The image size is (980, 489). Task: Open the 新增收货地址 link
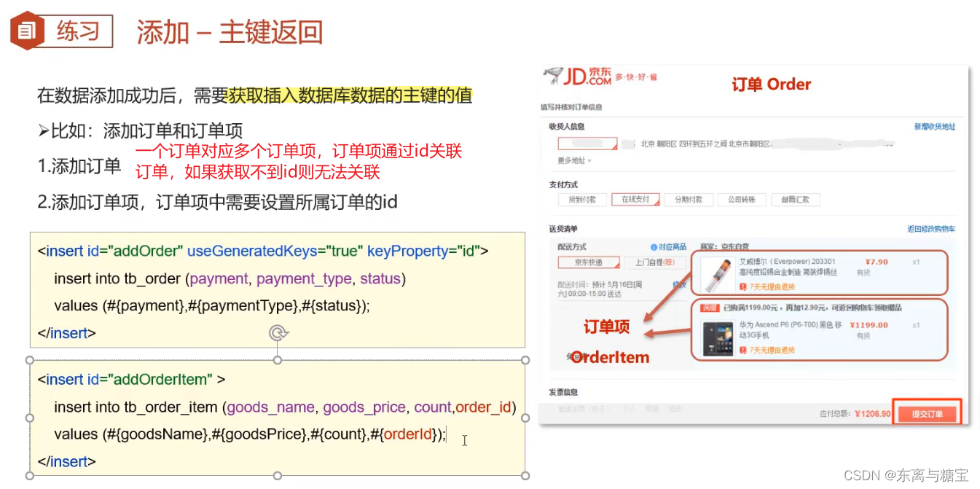click(934, 128)
